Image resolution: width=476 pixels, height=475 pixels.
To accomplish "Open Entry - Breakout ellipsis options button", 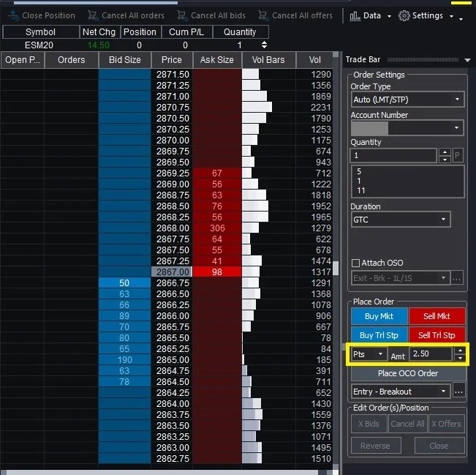I will 458,392.
